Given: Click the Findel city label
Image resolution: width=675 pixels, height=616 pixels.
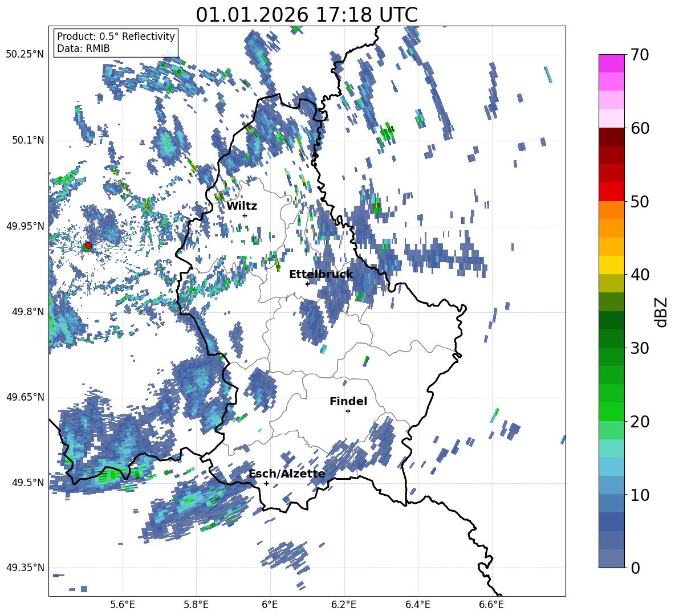Looking at the screenshot, I should click(348, 401).
